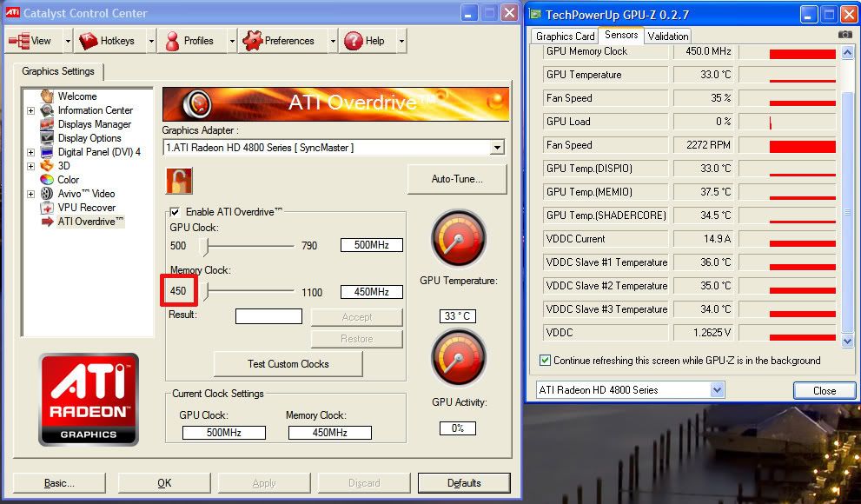Click the Auto-Tune... button

(457, 179)
